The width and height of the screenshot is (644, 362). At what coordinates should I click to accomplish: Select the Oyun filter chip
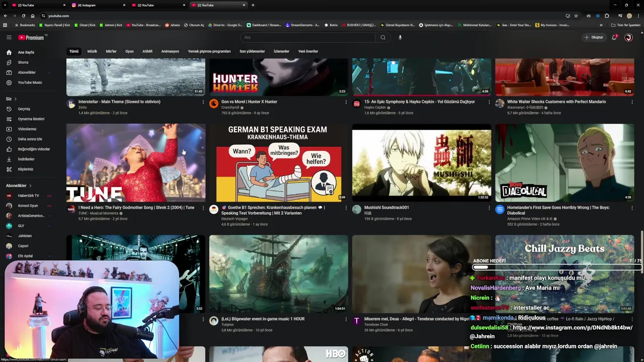tap(129, 51)
